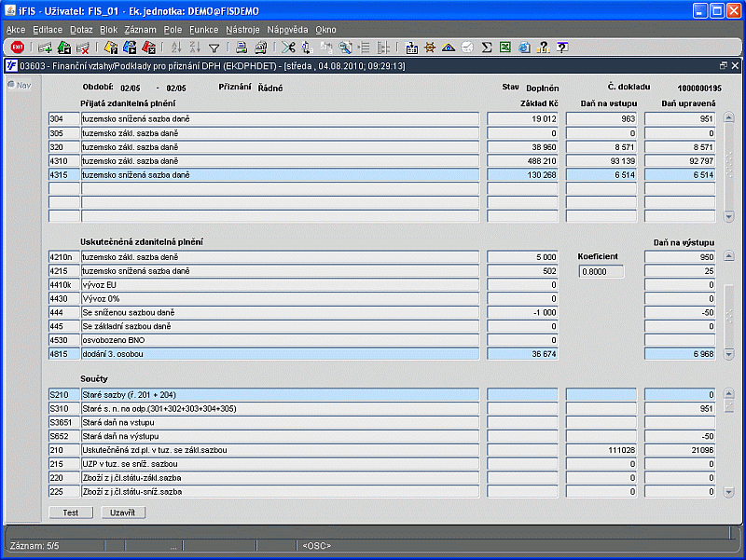Insert new record via toolbar icon
Viewport: 746px width, 560px height.
tap(45, 48)
